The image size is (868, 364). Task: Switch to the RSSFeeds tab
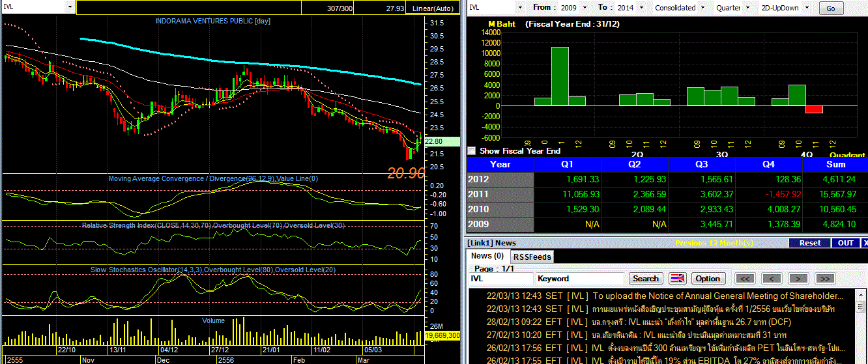pos(531,257)
